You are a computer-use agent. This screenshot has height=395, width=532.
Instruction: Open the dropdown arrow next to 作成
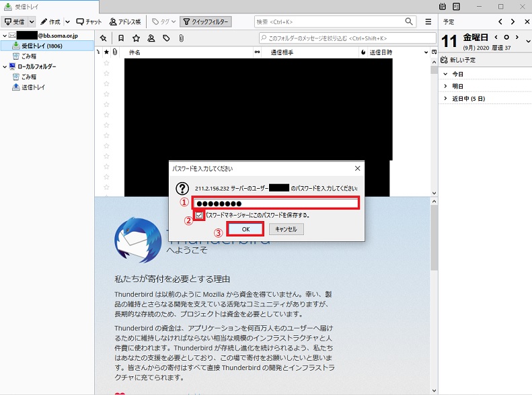[67, 21]
